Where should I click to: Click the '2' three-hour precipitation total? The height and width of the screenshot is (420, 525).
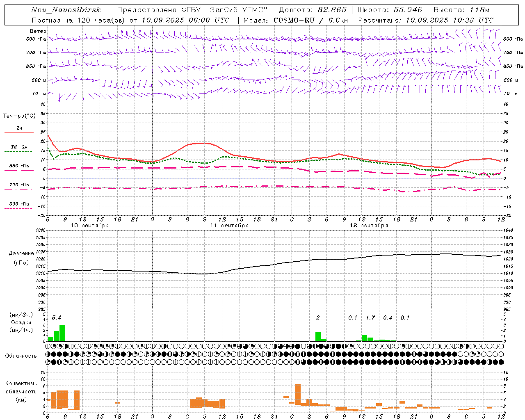click(318, 318)
